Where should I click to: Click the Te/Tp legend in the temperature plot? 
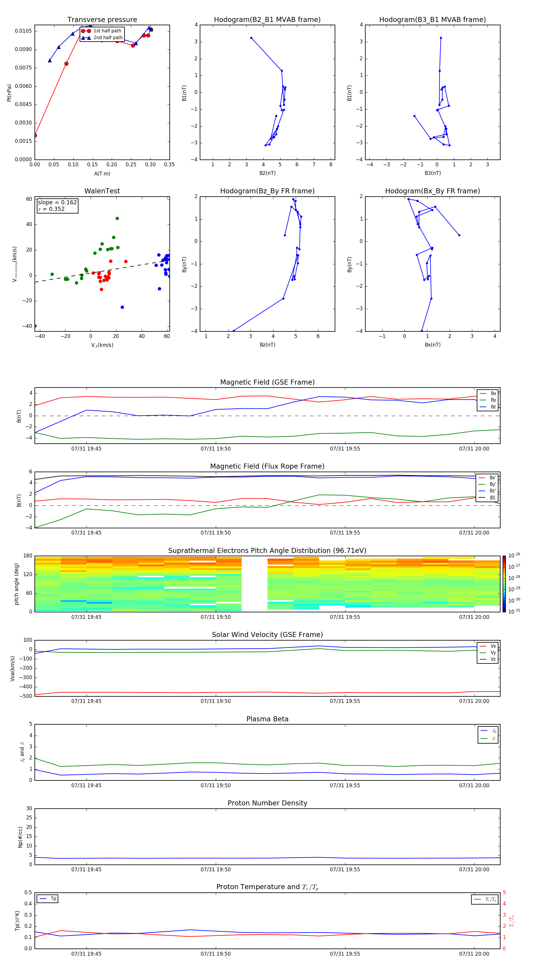(485, 899)
